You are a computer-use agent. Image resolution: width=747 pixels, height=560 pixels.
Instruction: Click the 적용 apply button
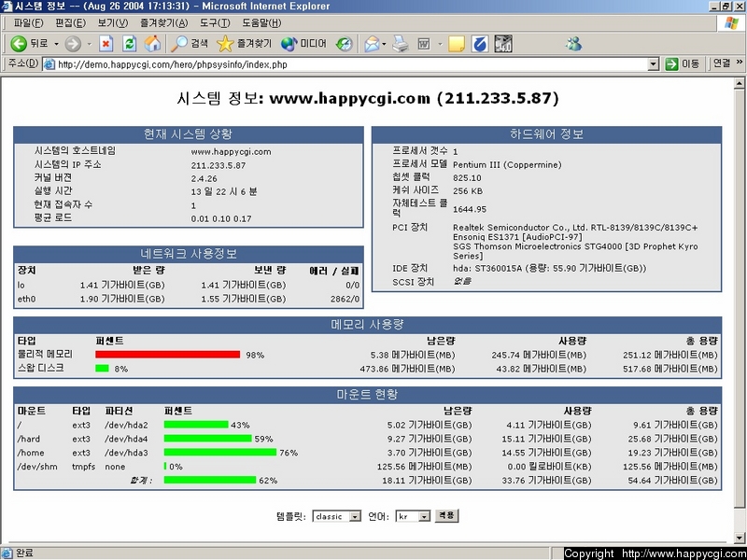click(447, 516)
